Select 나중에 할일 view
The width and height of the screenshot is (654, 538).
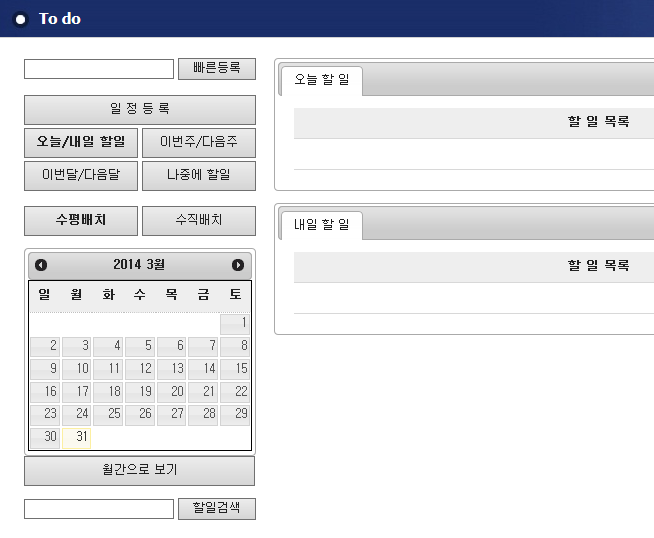coord(199,175)
